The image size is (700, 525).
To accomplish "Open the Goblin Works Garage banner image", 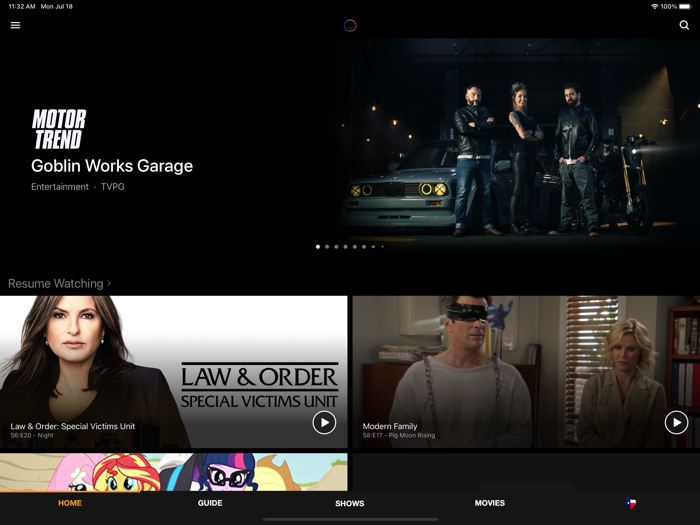I will [513, 143].
